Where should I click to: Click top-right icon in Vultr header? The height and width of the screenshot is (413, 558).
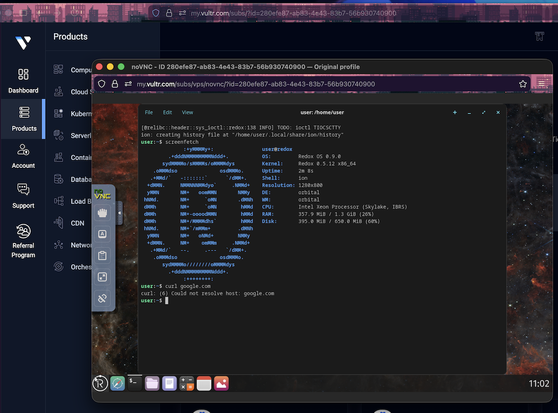[539, 36]
